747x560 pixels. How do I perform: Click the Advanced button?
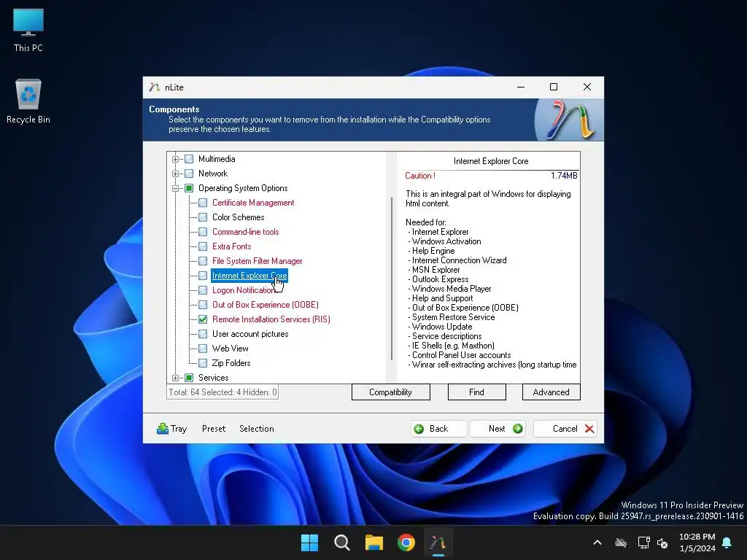[551, 392]
